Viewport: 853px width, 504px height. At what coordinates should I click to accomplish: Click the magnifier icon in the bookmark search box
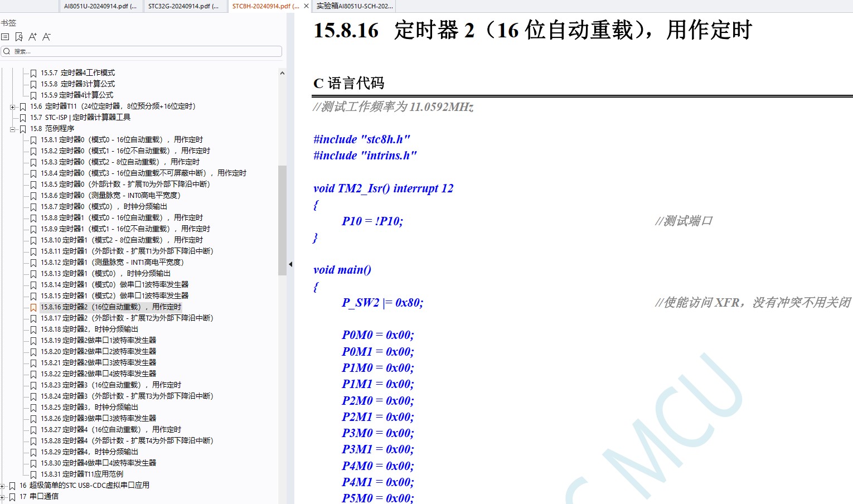pos(7,51)
